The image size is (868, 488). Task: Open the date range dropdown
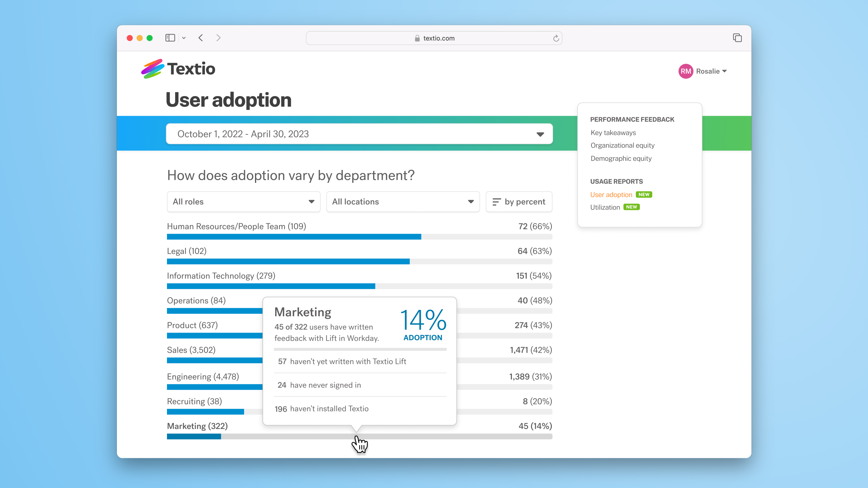pyautogui.click(x=359, y=134)
